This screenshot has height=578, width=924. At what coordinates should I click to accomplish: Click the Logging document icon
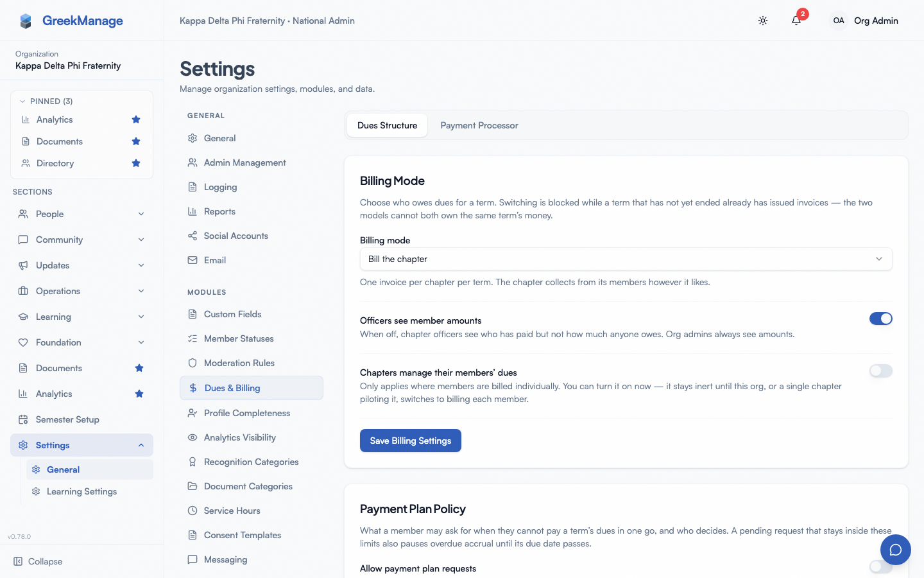coord(193,187)
